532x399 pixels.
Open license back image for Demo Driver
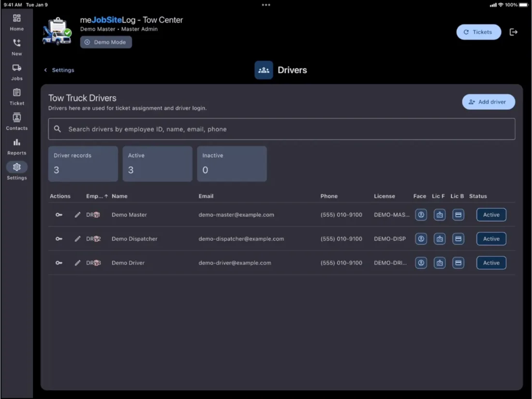[x=458, y=263]
